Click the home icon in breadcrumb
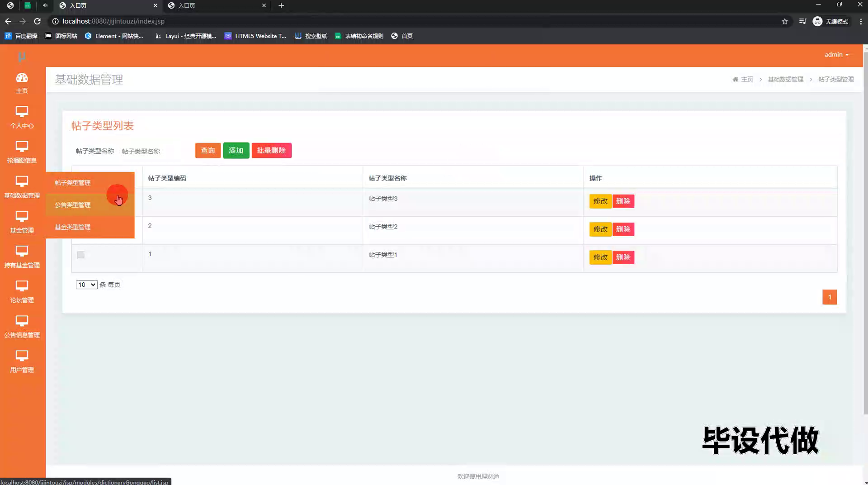868x485 pixels. click(x=736, y=79)
